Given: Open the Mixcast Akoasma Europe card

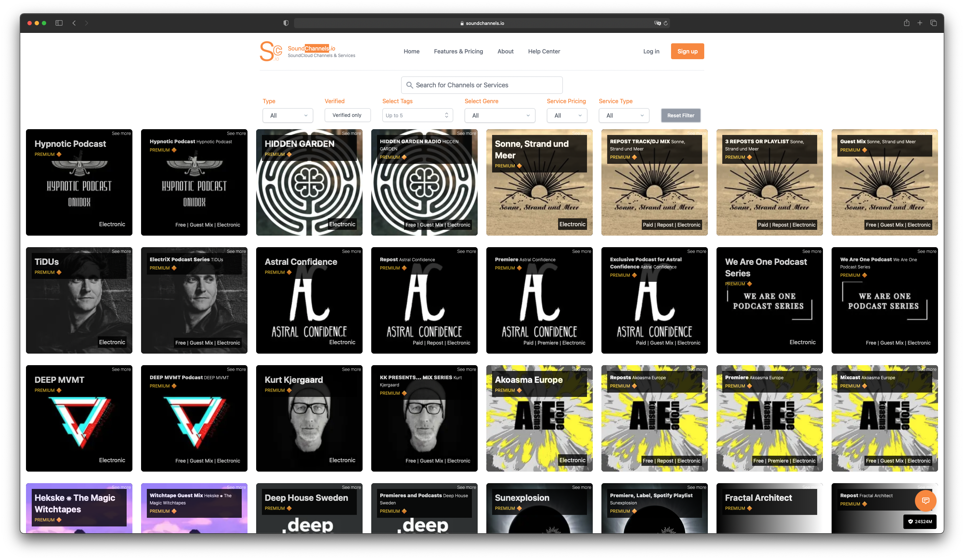Looking at the screenshot, I should (884, 418).
